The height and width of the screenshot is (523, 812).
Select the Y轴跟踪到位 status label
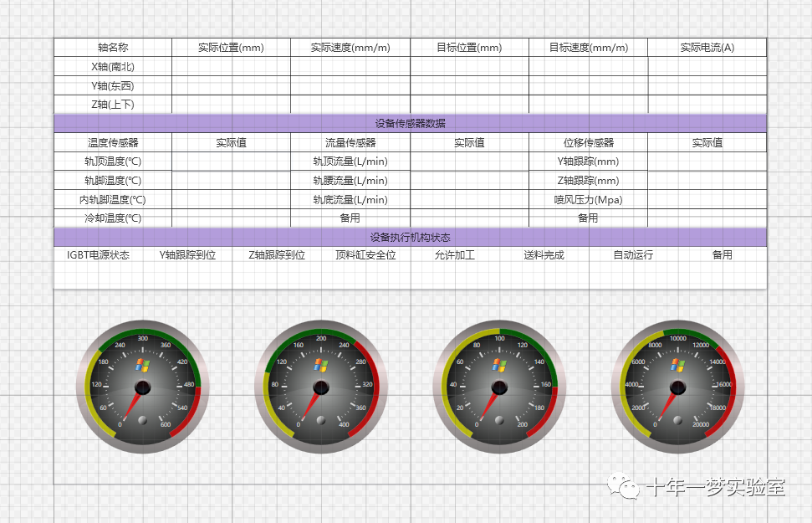pyautogui.click(x=187, y=255)
